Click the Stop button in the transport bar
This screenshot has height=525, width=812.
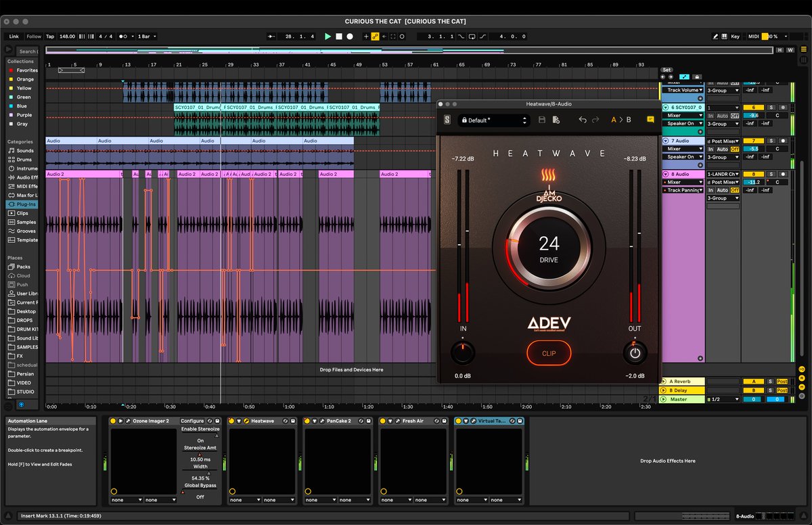(339, 37)
